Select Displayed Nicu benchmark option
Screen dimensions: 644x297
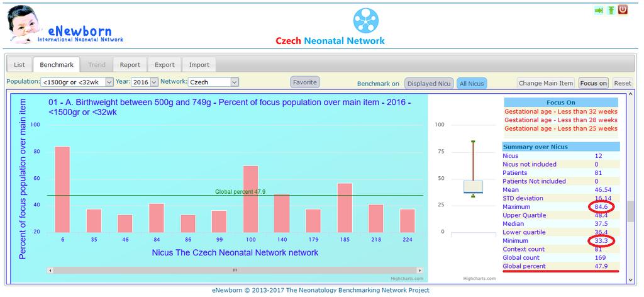pos(429,84)
